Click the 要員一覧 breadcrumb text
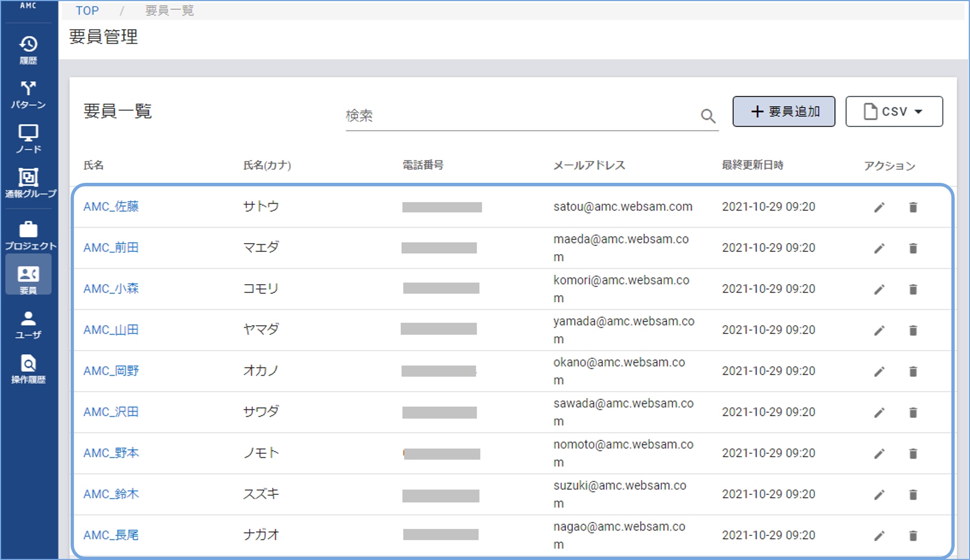970x560 pixels. point(169,10)
